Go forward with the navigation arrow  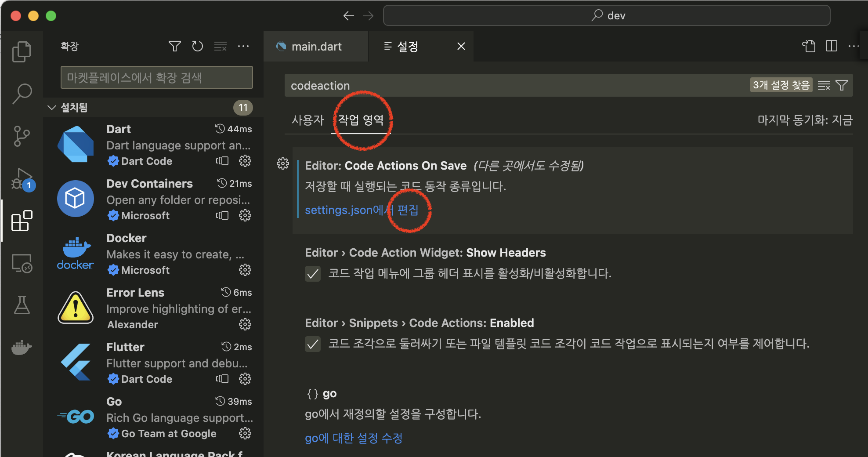(368, 16)
